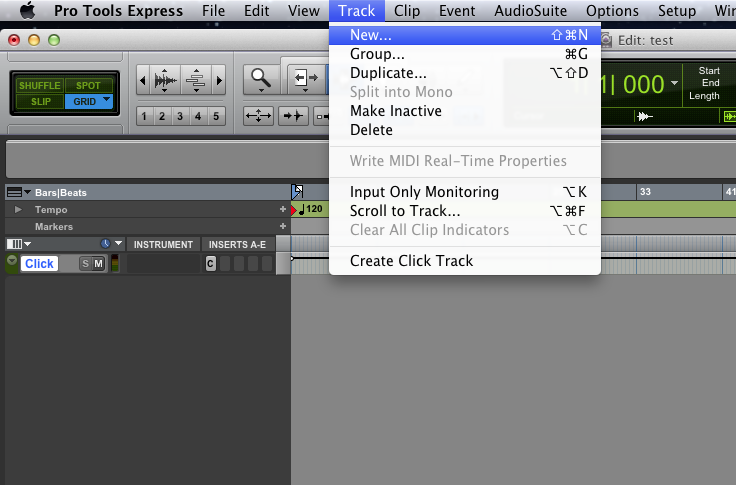Select the Zoomer magnifying glass tool
Viewport: 736px width, 485px height.
click(x=262, y=79)
